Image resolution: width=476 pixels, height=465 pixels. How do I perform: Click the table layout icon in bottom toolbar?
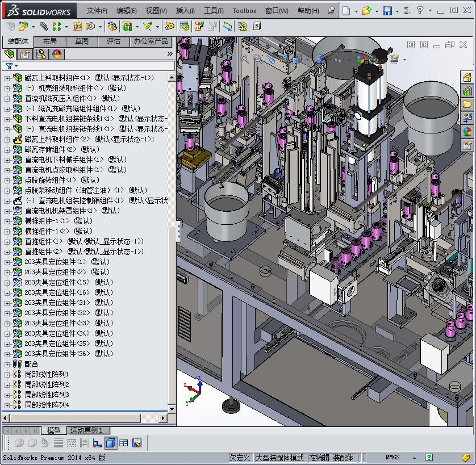click(x=124, y=443)
